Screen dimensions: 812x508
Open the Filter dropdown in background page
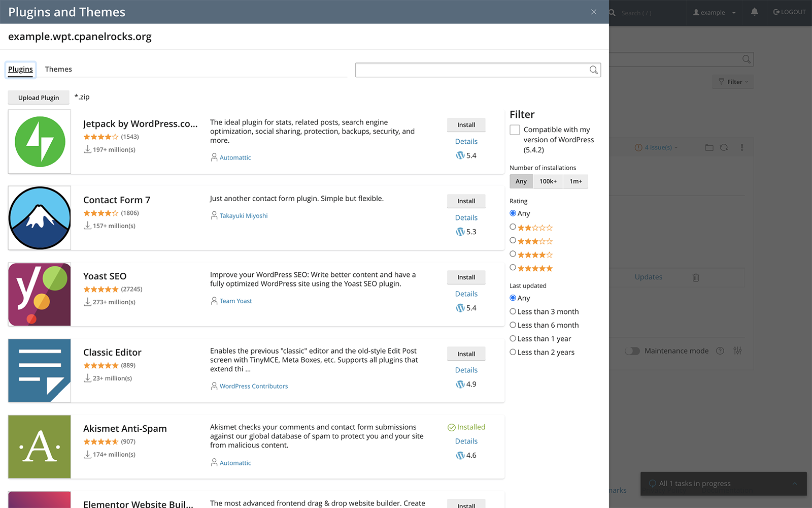(733, 82)
